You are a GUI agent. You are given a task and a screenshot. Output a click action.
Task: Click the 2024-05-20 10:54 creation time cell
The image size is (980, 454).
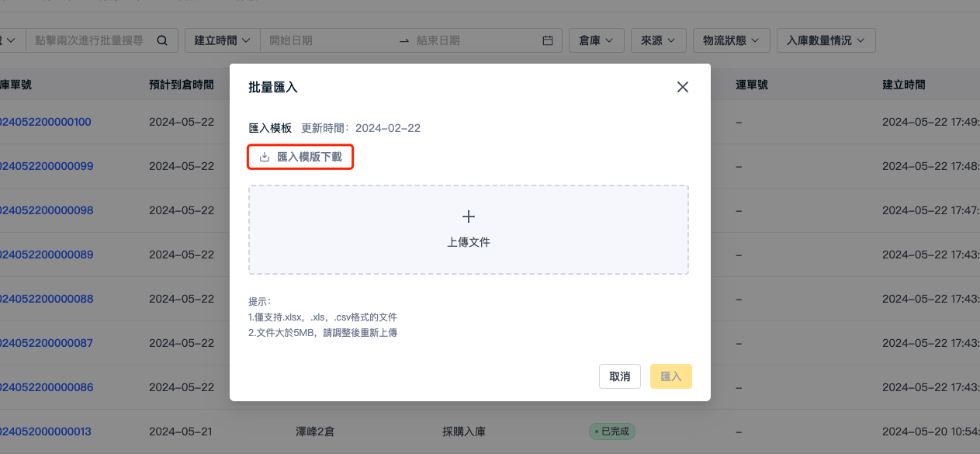pyautogui.click(x=931, y=431)
